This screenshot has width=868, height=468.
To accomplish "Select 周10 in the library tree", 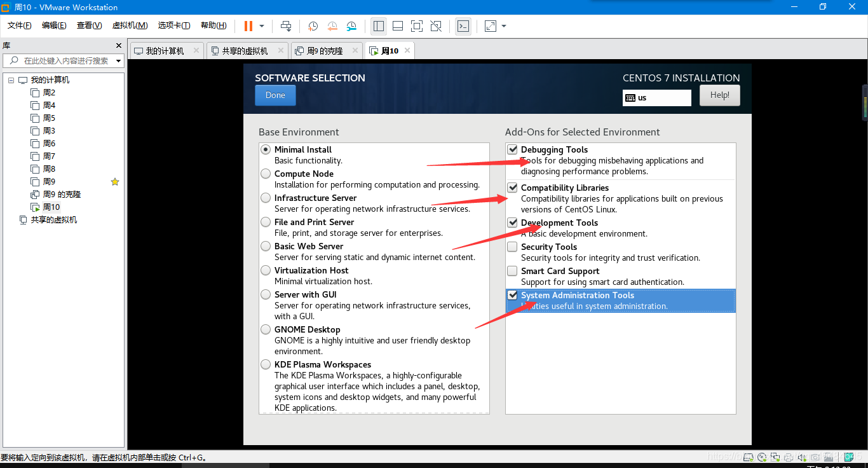I will (x=51, y=207).
